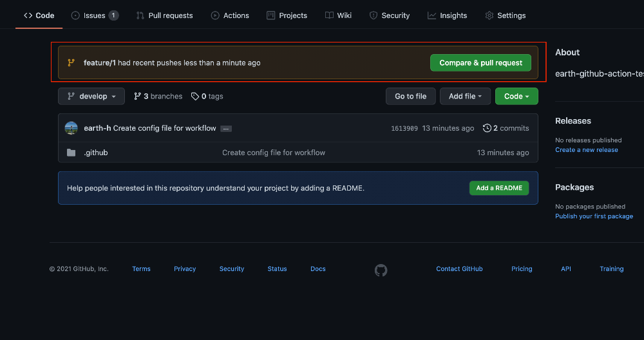Screen dimensions: 644x340
Task: Open the footer Pricing link
Action: (x=522, y=269)
